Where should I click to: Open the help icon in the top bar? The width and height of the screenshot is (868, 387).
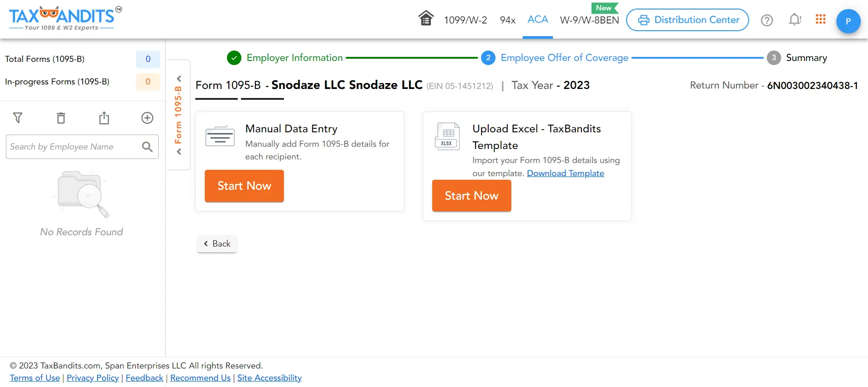767,20
